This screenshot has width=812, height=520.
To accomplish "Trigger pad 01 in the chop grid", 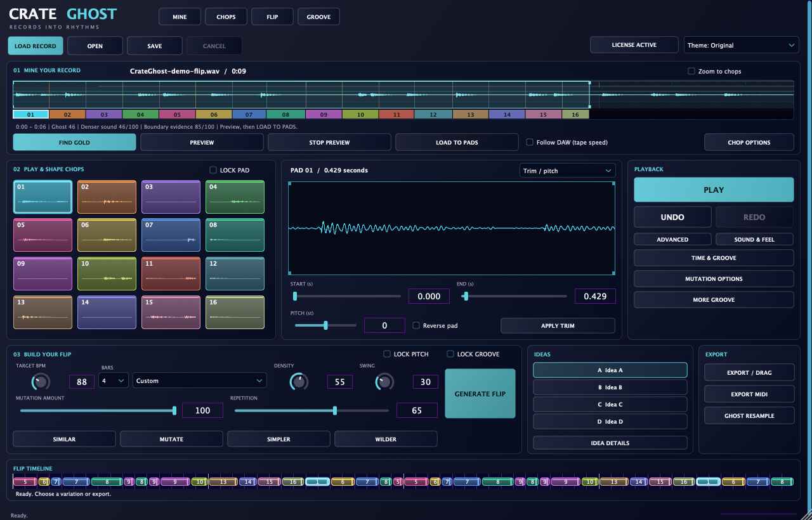I will point(43,197).
